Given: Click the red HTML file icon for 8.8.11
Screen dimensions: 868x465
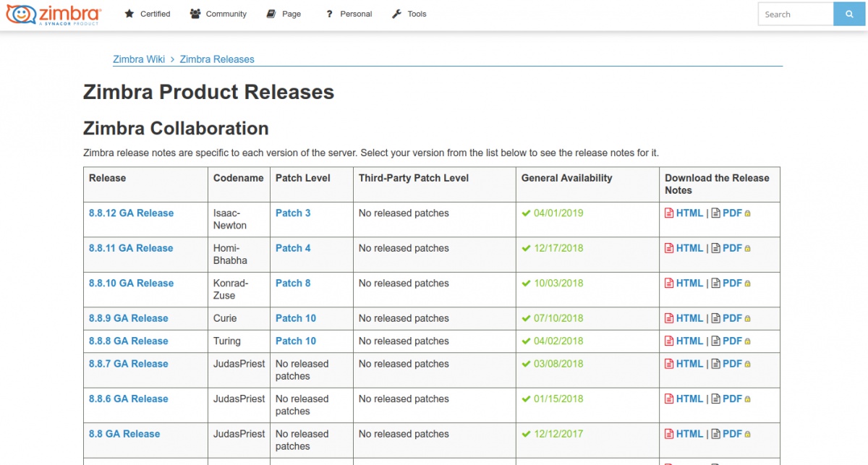Looking at the screenshot, I should tap(669, 248).
